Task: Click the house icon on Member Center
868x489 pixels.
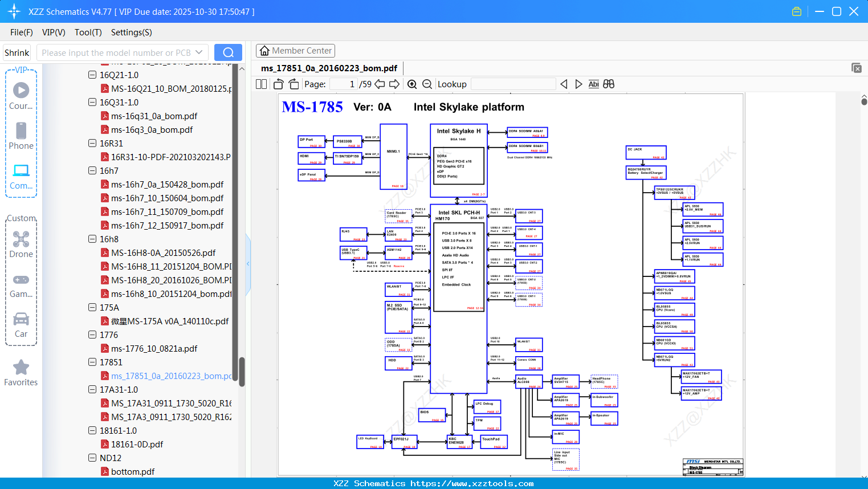Action: (x=264, y=51)
